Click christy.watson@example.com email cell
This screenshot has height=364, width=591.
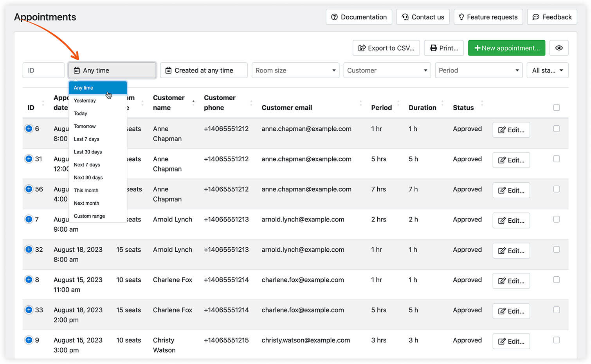click(306, 340)
